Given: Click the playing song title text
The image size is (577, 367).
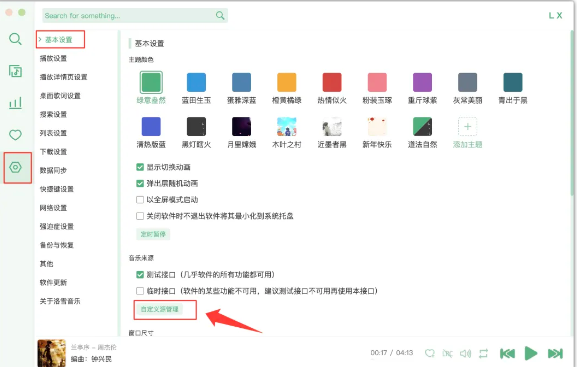Looking at the screenshot, I should coord(93,347).
